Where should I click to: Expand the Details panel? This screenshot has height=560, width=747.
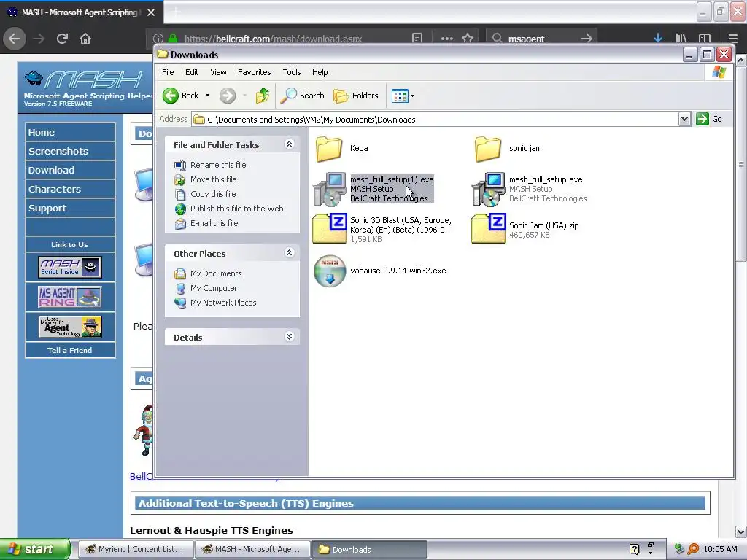289,336
